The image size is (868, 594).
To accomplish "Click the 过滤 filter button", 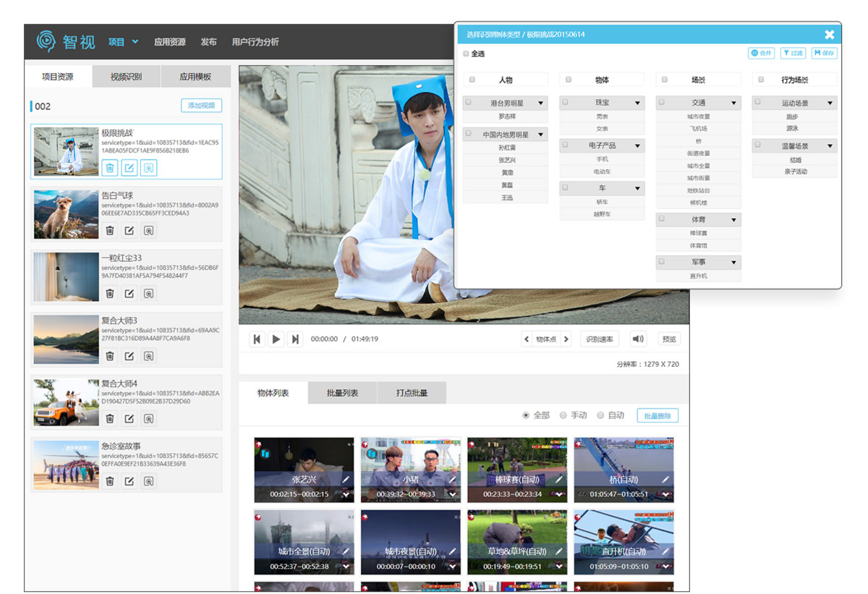I will tap(793, 54).
